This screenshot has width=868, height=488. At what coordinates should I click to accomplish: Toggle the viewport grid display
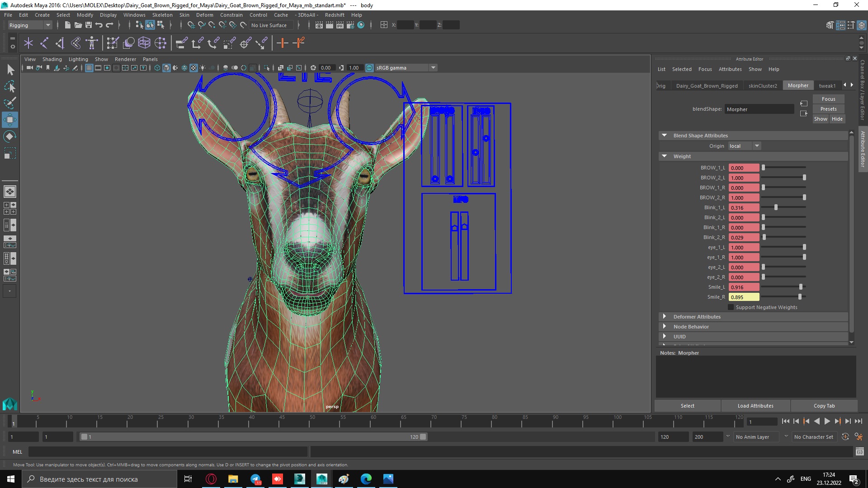(x=89, y=68)
